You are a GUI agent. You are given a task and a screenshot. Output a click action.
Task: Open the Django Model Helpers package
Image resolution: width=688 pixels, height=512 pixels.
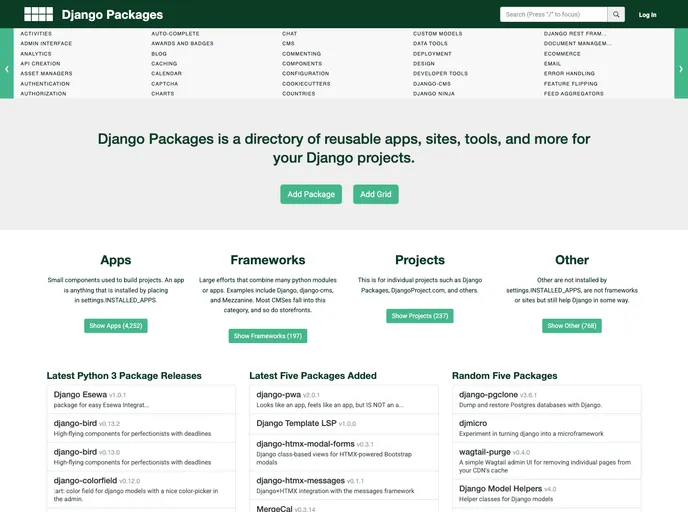[x=501, y=488]
